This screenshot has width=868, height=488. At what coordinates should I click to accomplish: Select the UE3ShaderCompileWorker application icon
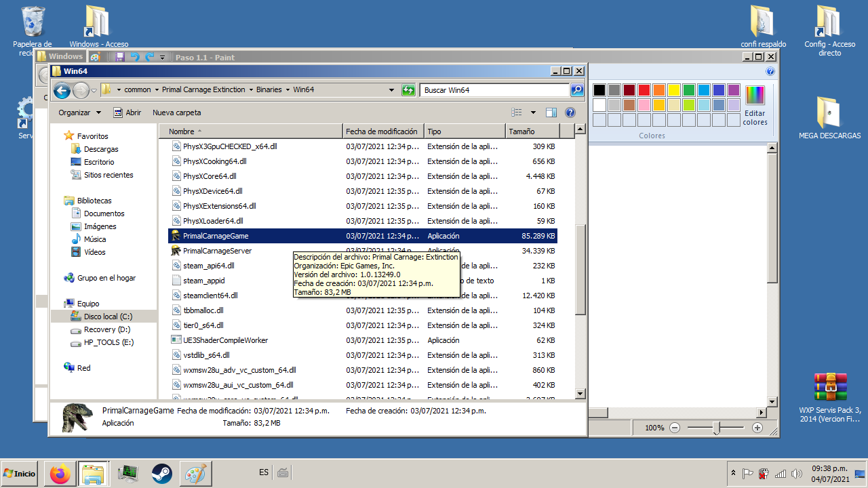176,340
